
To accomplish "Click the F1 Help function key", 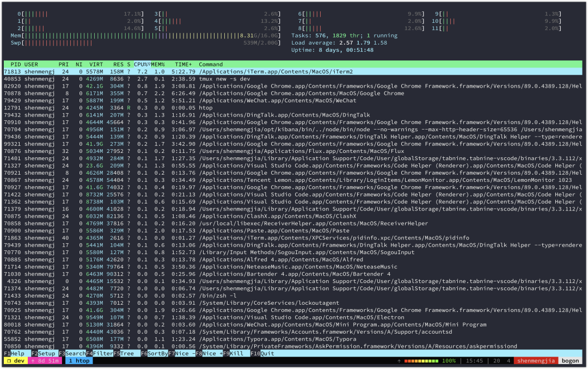I will [14, 354].
